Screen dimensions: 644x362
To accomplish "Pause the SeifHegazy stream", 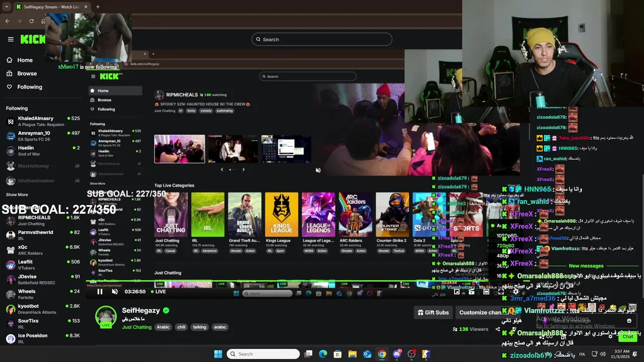I will click(x=100, y=292).
